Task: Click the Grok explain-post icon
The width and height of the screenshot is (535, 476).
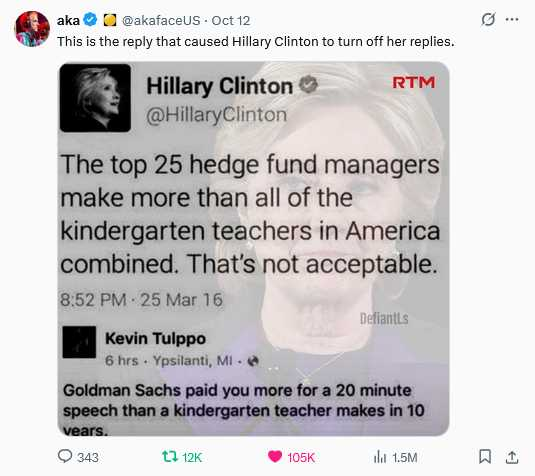Action: [488, 19]
